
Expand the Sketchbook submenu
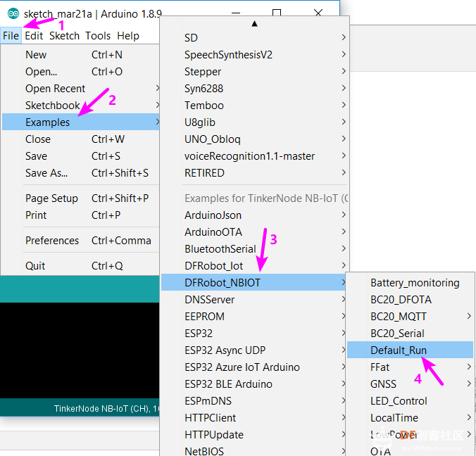pyautogui.click(x=81, y=106)
